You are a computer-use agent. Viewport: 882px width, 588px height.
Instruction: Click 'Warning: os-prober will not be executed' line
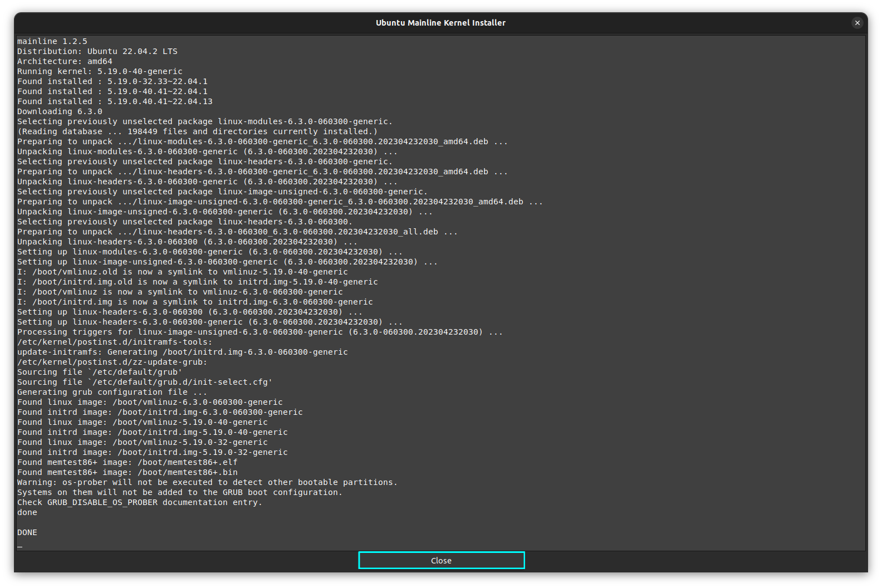pyautogui.click(x=207, y=482)
